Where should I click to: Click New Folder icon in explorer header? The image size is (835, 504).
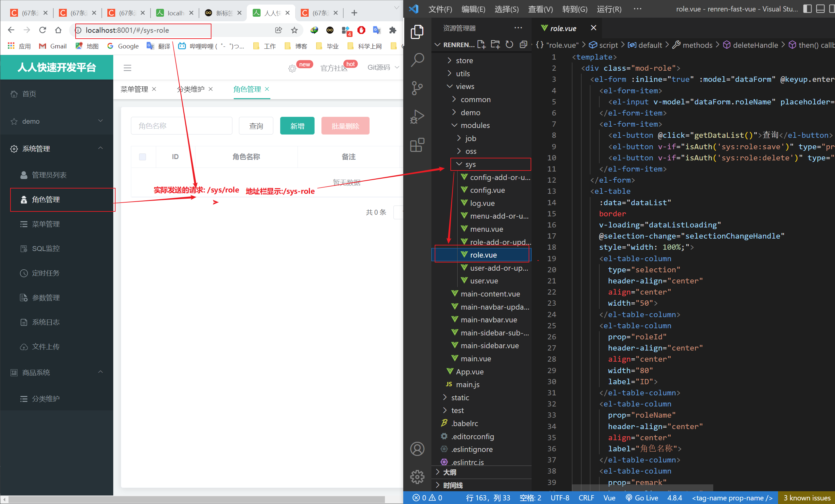click(x=496, y=45)
